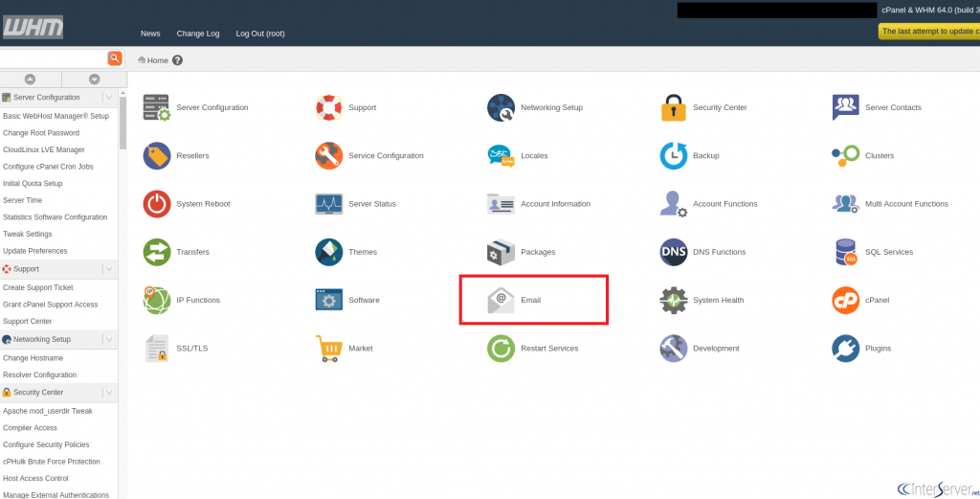
Task: Open CloudLinux LVE Manager link
Action: click(44, 150)
